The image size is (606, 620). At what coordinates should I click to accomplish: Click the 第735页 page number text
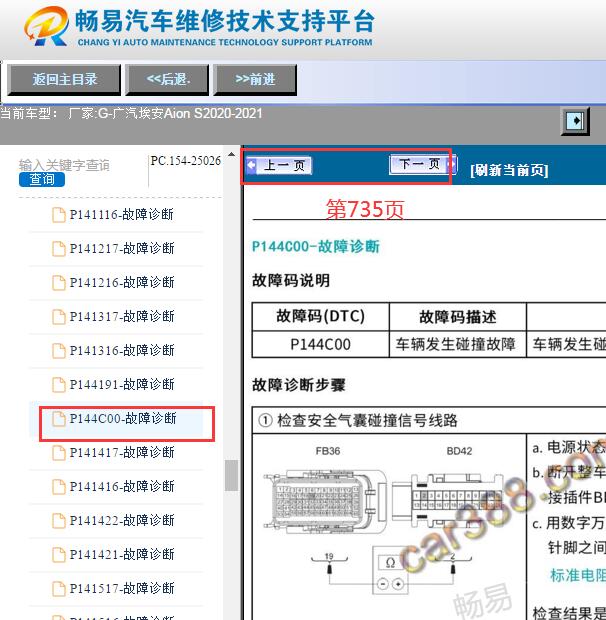[365, 209]
